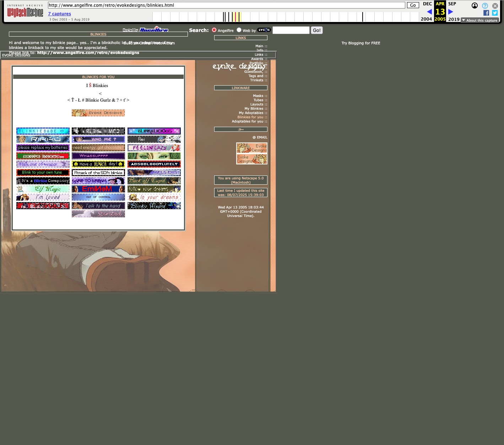Open the Layouts menu item
Image resolution: width=504 pixels, height=445 pixels.
[257, 104]
